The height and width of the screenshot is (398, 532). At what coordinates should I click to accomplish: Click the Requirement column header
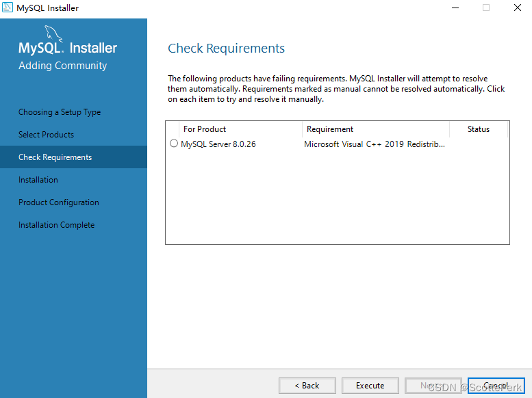376,129
